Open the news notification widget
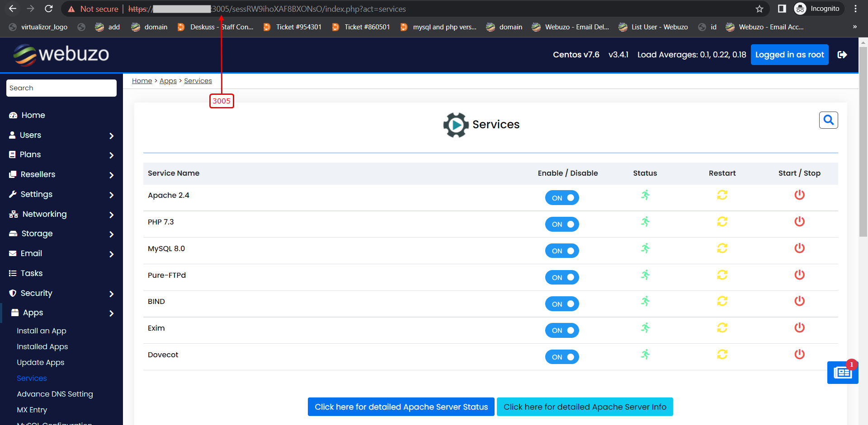868x425 pixels. 842,373
